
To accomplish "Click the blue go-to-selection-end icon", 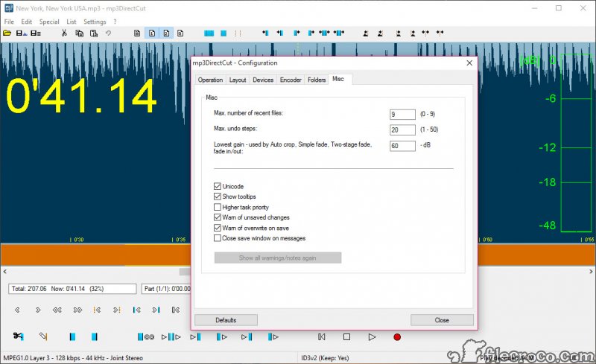I will coord(156,310).
